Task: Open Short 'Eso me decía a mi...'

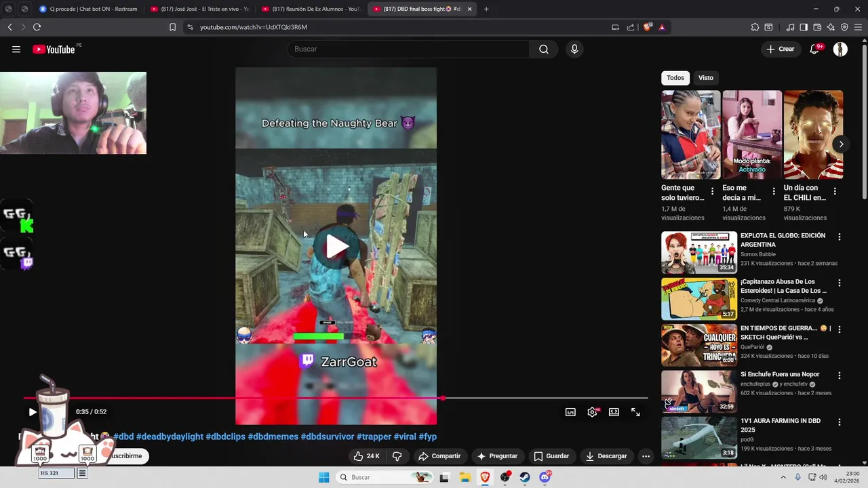Action: (x=752, y=135)
